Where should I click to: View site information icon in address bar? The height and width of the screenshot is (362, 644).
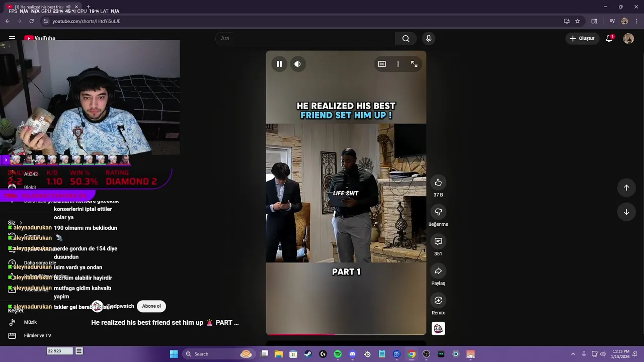[x=46, y=21]
